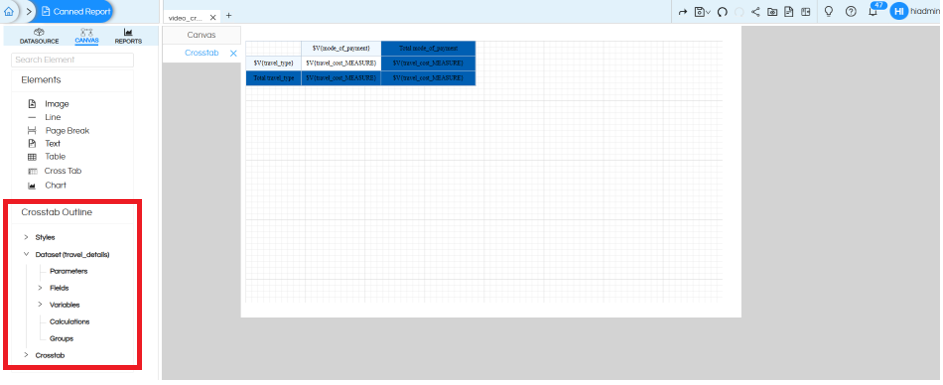Image resolution: width=943 pixels, height=385 pixels.
Task: Click the report document icon
Action: click(x=788, y=11)
